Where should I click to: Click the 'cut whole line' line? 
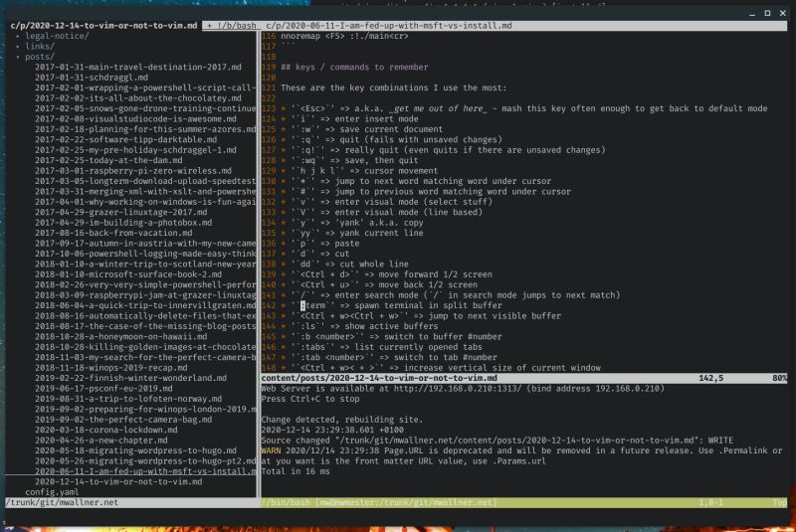tap(344, 265)
